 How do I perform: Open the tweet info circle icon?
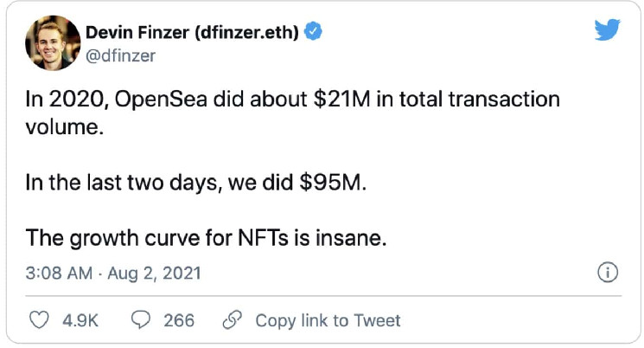click(x=608, y=273)
